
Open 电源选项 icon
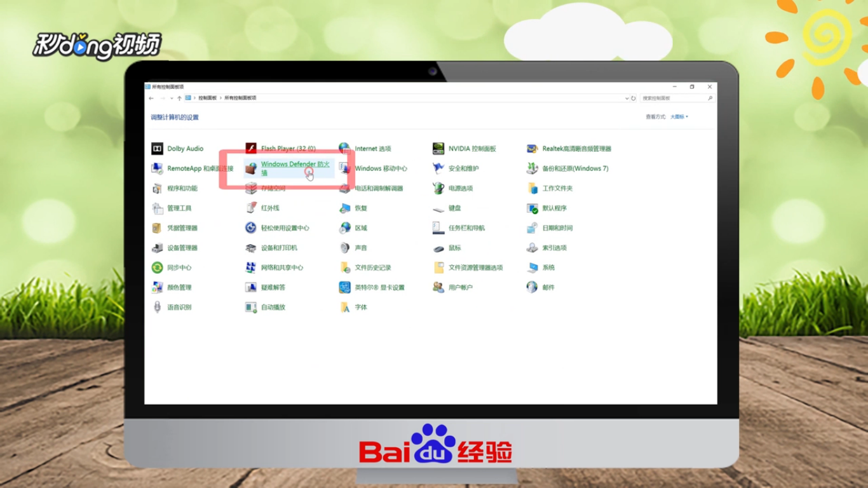pos(438,188)
